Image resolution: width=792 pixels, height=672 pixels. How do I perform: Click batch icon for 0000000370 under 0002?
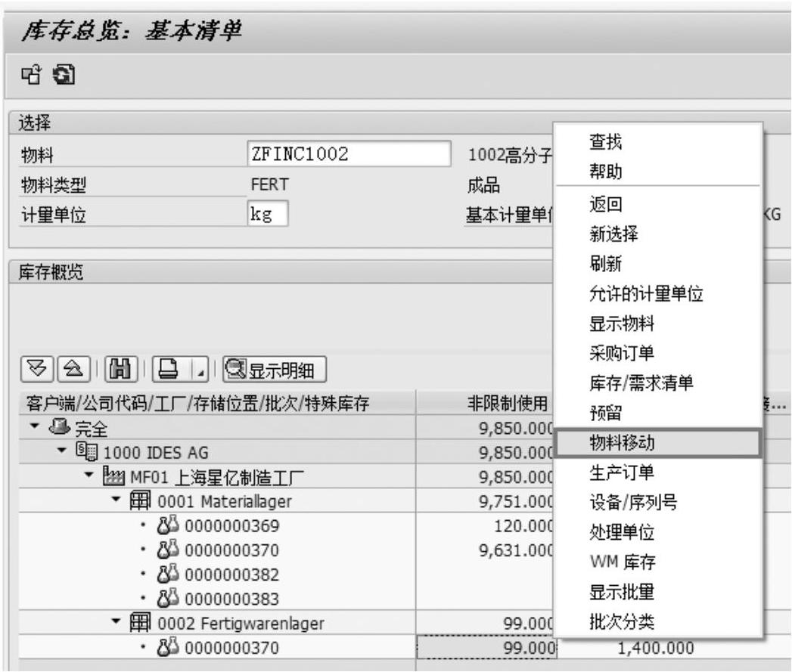point(168,647)
